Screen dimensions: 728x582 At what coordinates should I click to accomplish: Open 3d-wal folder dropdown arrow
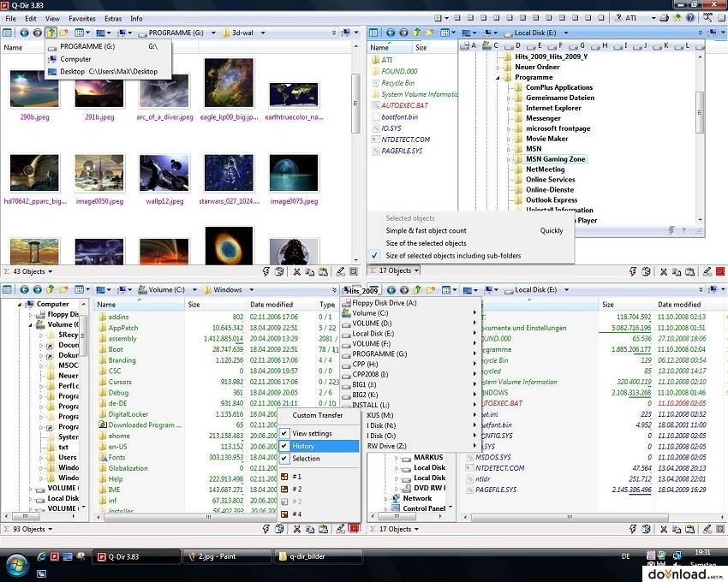[x=263, y=33]
